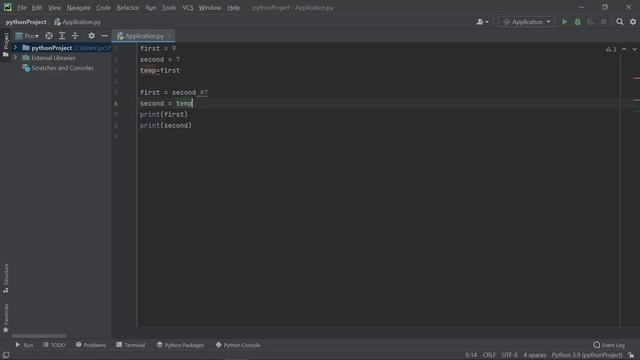The width and height of the screenshot is (640, 360).
Task: Open the TODO tool window
Action: pos(54,345)
